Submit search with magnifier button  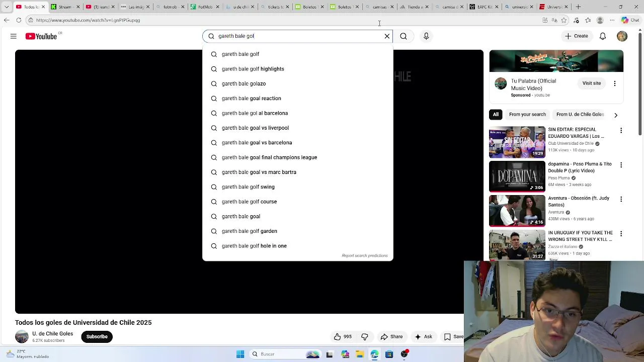404,36
